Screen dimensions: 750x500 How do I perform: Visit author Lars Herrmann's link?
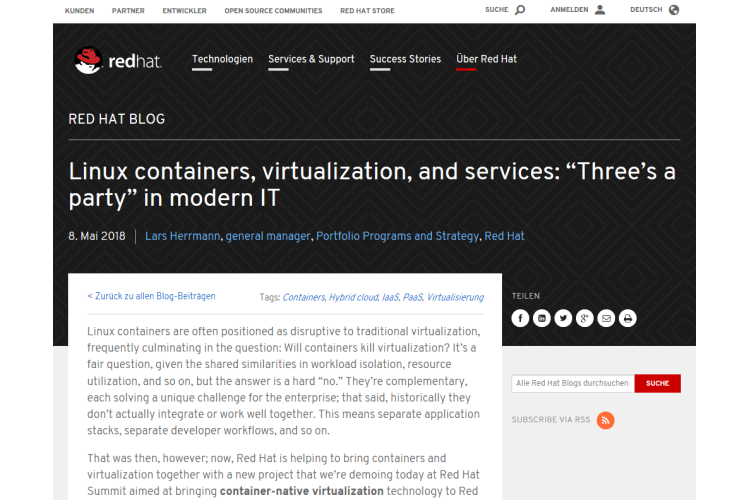(x=182, y=236)
